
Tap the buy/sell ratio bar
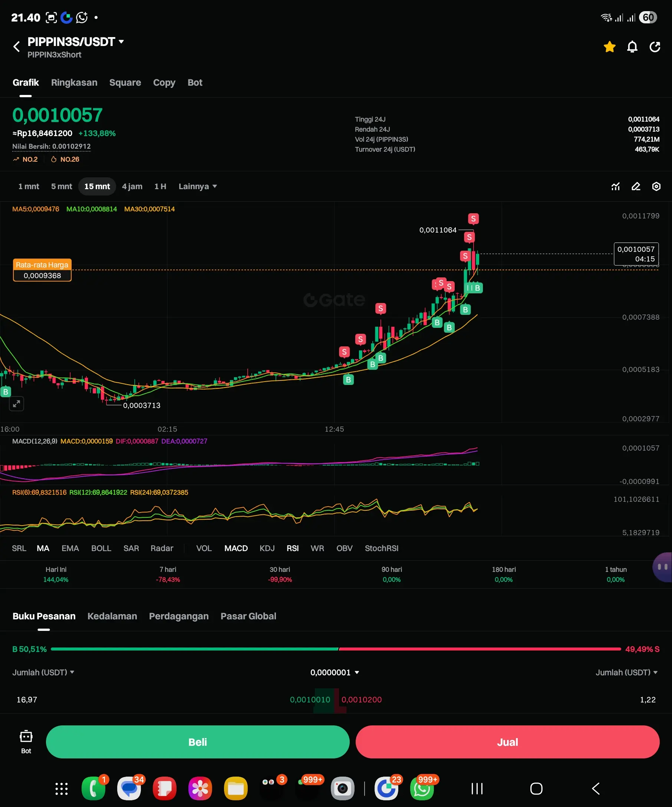point(336,649)
